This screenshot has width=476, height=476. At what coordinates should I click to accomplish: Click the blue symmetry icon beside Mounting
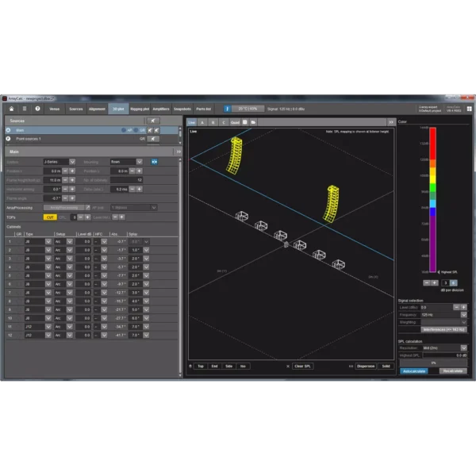tap(154, 162)
